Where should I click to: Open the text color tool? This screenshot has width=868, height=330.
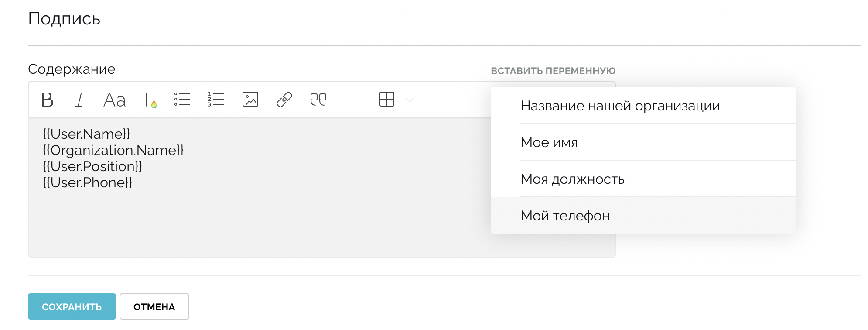click(x=148, y=100)
